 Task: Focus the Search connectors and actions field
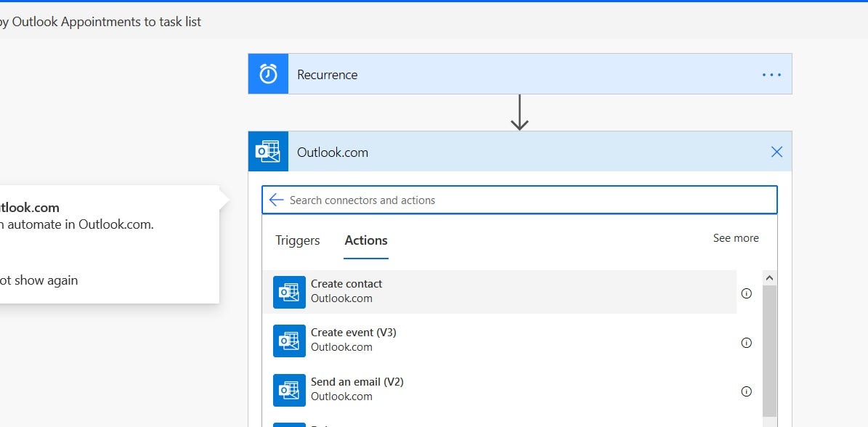pyautogui.click(x=519, y=200)
